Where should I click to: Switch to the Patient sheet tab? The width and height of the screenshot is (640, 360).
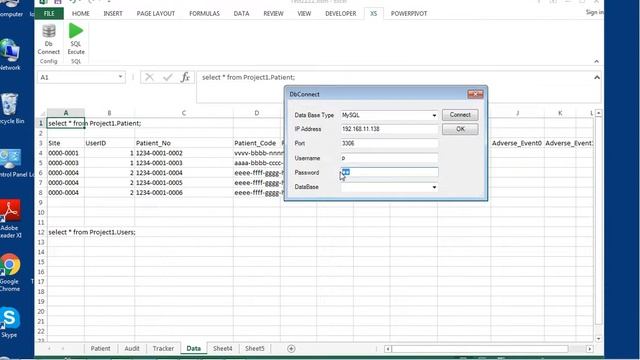coord(100,349)
